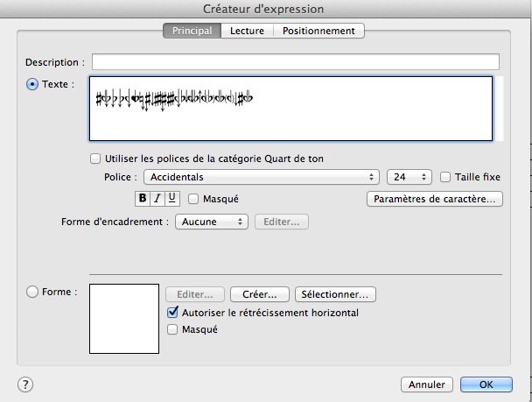The width and height of the screenshot is (532, 402).
Task: Check the Taille fixe option
Action: [446, 177]
